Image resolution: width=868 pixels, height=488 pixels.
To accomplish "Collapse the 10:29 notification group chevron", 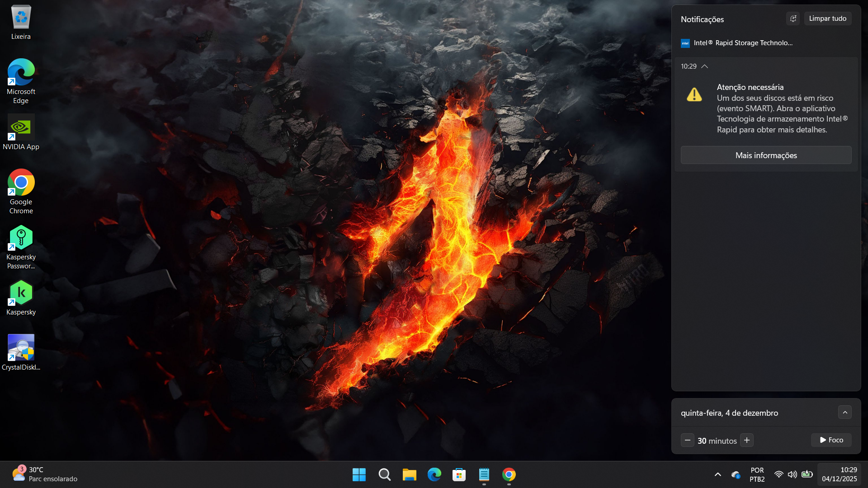I will pos(704,66).
